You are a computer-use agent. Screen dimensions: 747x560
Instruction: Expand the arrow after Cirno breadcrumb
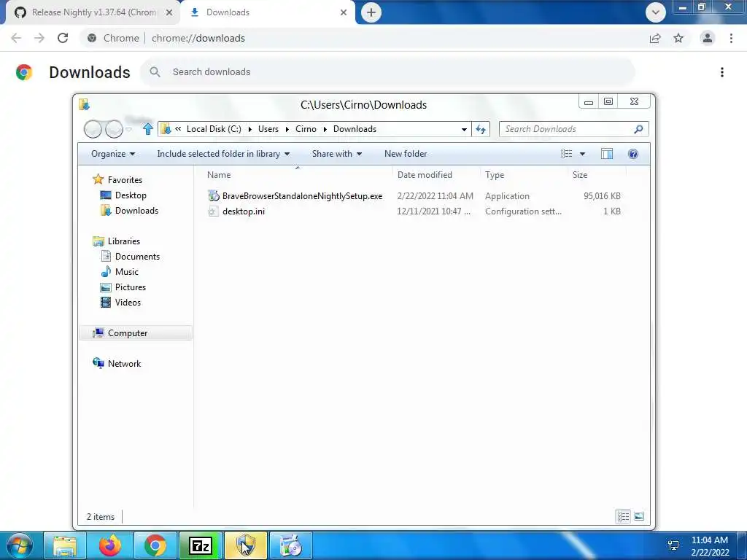tap(325, 130)
